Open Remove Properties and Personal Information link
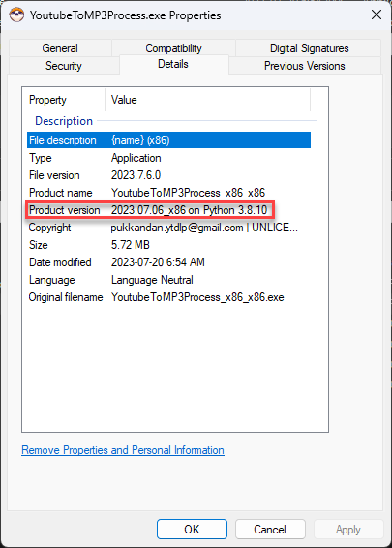 (123, 450)
